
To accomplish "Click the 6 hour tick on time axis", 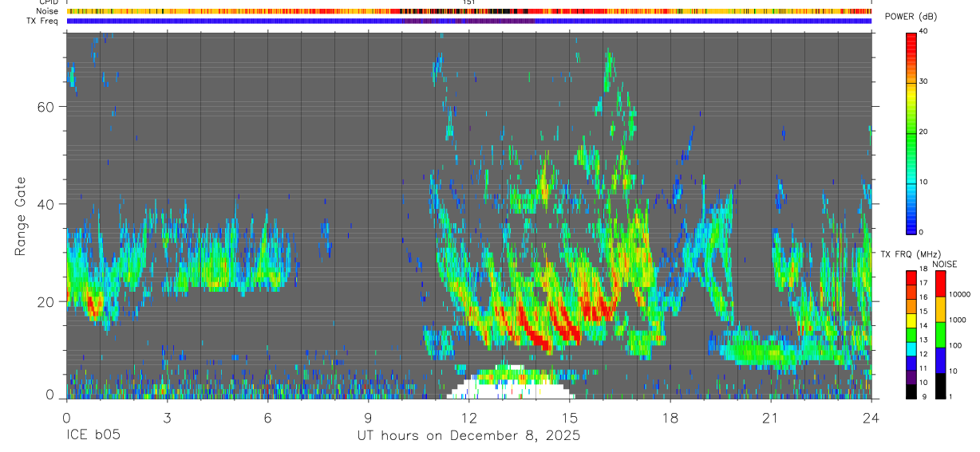I will [267, 418].
